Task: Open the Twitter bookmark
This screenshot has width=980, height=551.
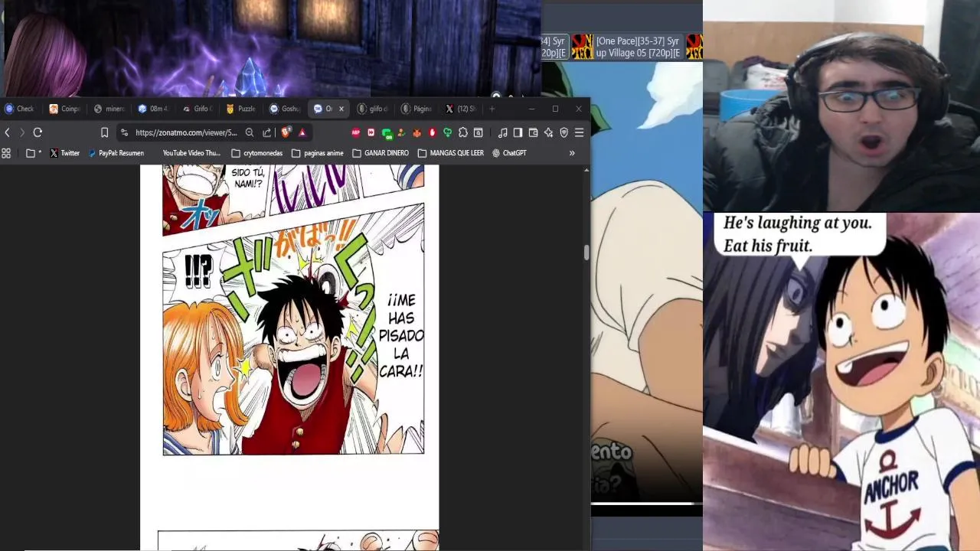Action: coord(64,153)
